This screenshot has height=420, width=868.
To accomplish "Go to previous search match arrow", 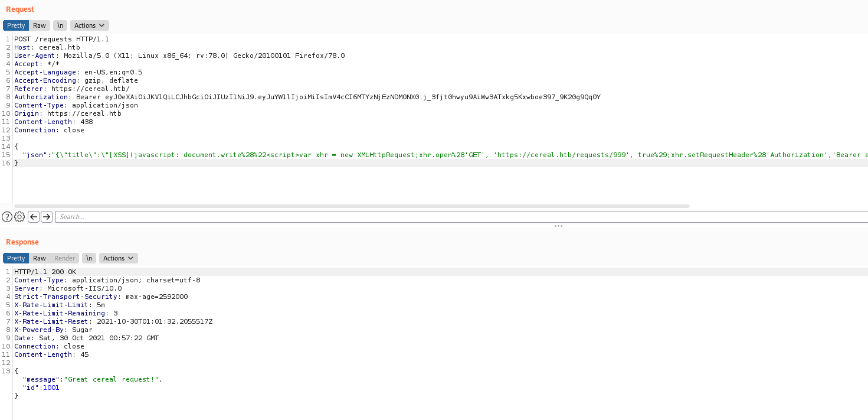I will coord(34,217).
